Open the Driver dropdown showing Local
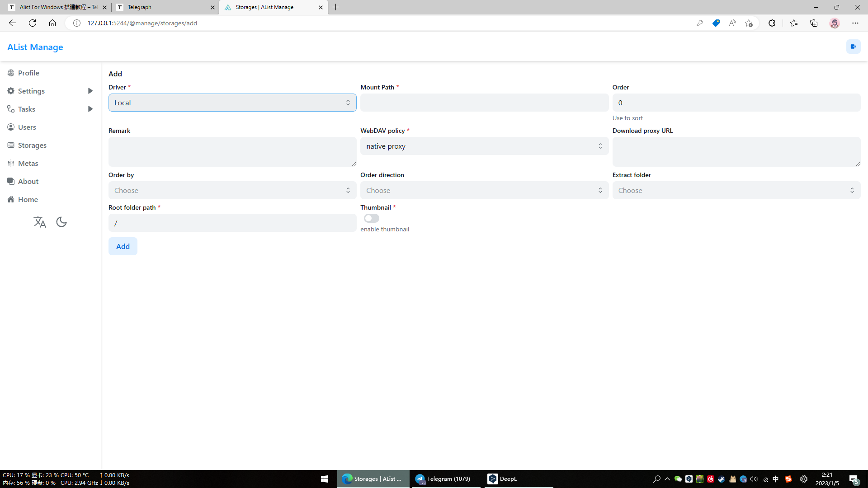This screenshot has height=488, width=868. pyautogui.click(x=232, y=103)
